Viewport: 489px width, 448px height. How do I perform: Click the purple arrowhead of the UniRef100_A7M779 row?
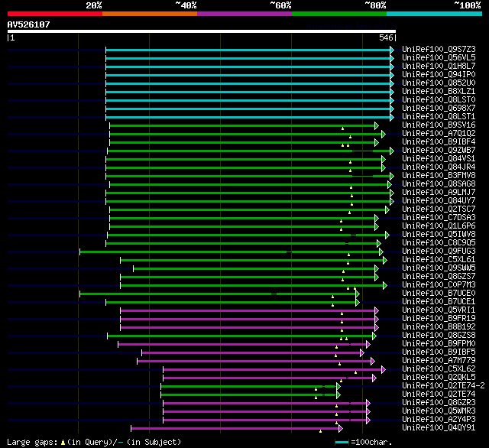click(372, 362)
